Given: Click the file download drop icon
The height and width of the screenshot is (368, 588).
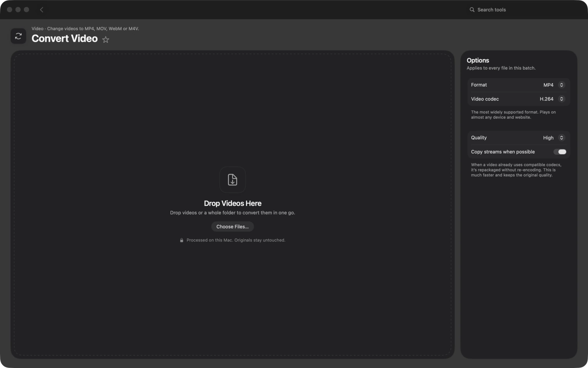Looking at the screenshot, I should coord(233,180).
